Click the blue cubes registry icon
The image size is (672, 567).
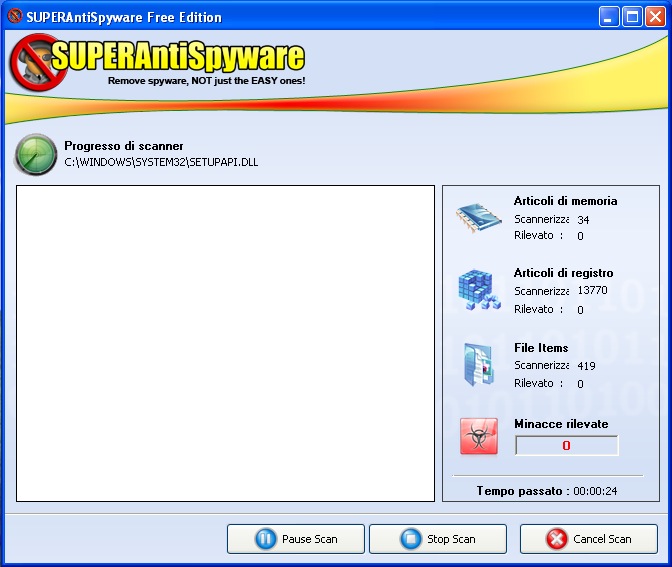[x=480, y=290]
